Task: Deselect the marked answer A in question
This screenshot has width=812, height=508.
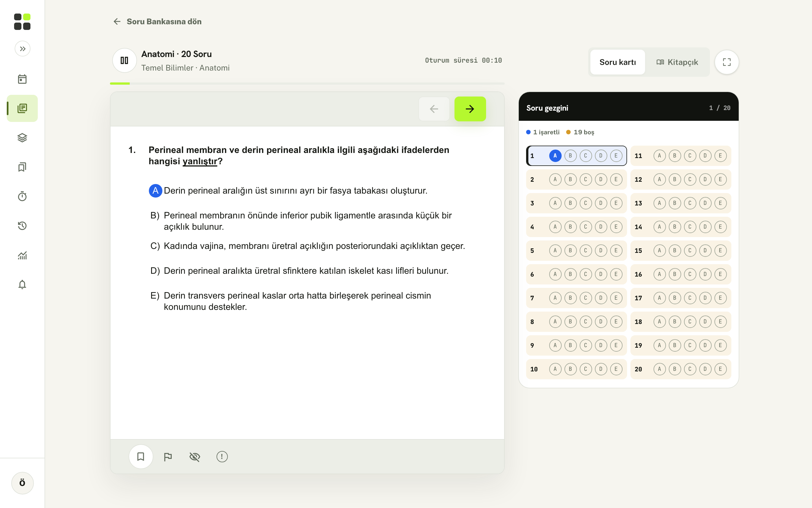Action: (155, 191)
